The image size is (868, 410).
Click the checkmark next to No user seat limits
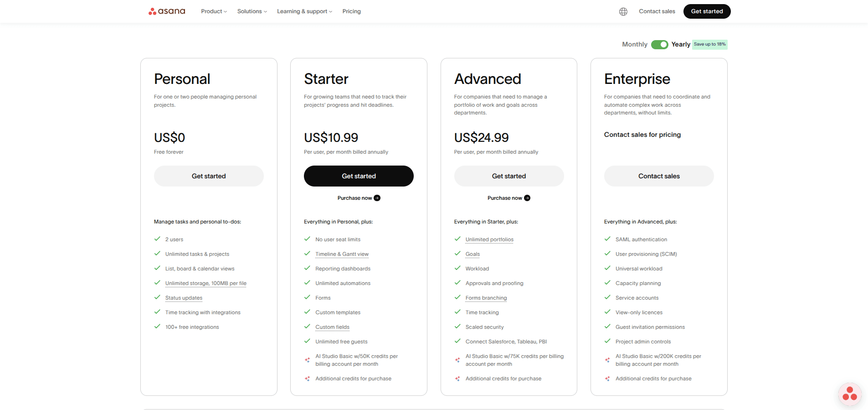(x=307, y=239)
